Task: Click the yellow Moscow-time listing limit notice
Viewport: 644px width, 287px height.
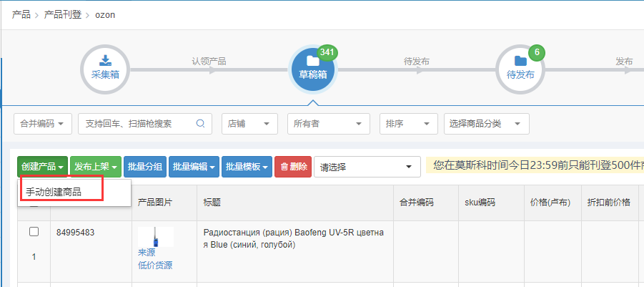Action: click(535, 165)
